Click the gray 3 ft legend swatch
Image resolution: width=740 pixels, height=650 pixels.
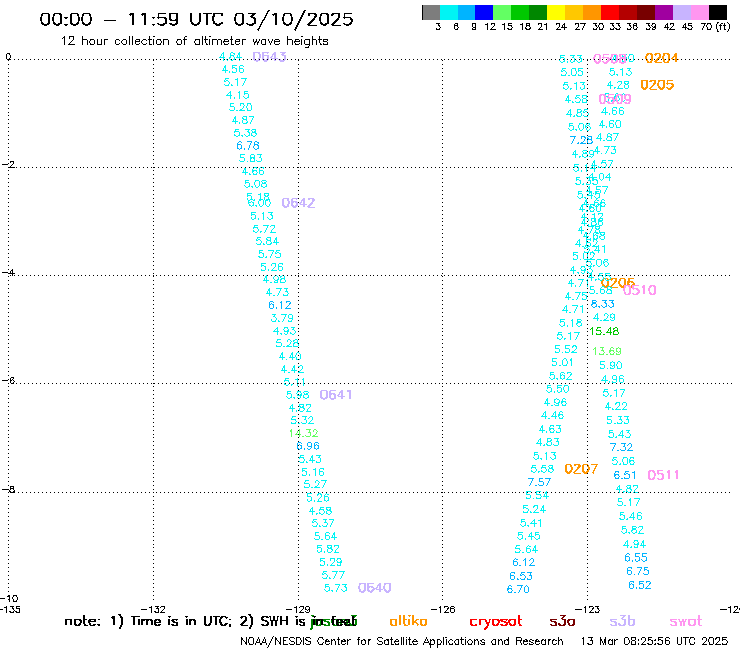click(x=431, y=12)
